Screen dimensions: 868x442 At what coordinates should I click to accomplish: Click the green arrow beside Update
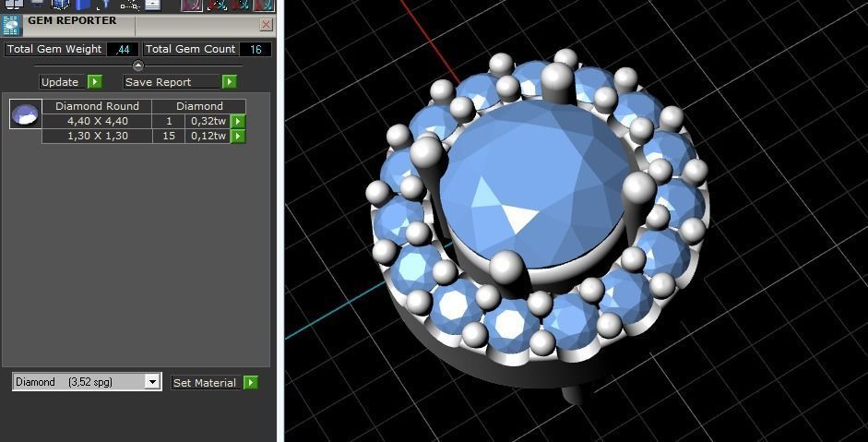pos(95,82)
